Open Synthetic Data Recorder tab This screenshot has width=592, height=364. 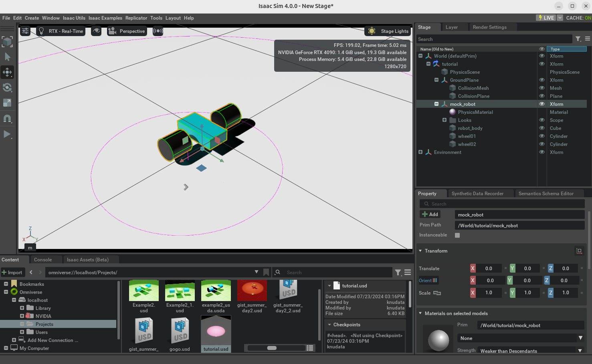pyautogui.click(x=477, y=194)
